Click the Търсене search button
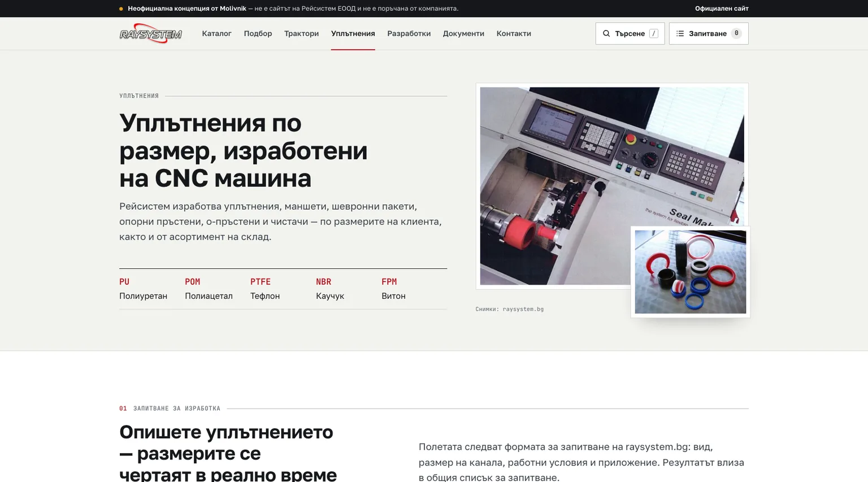 pos(630,33)
